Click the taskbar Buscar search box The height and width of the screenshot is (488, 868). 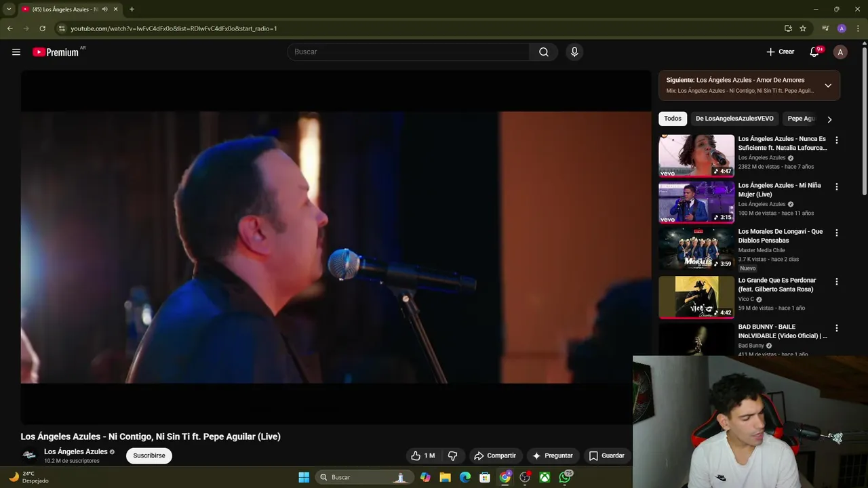(363, 477)
